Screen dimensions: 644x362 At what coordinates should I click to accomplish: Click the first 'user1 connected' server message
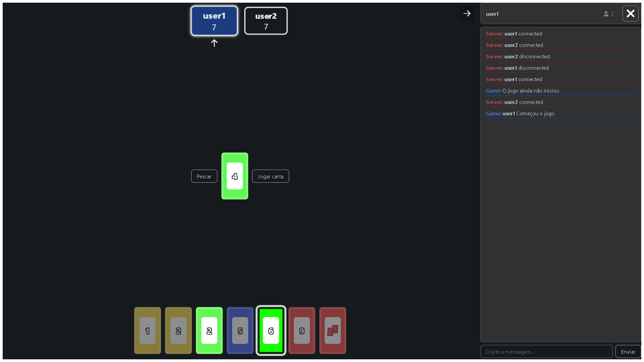[x=560, y=34]
